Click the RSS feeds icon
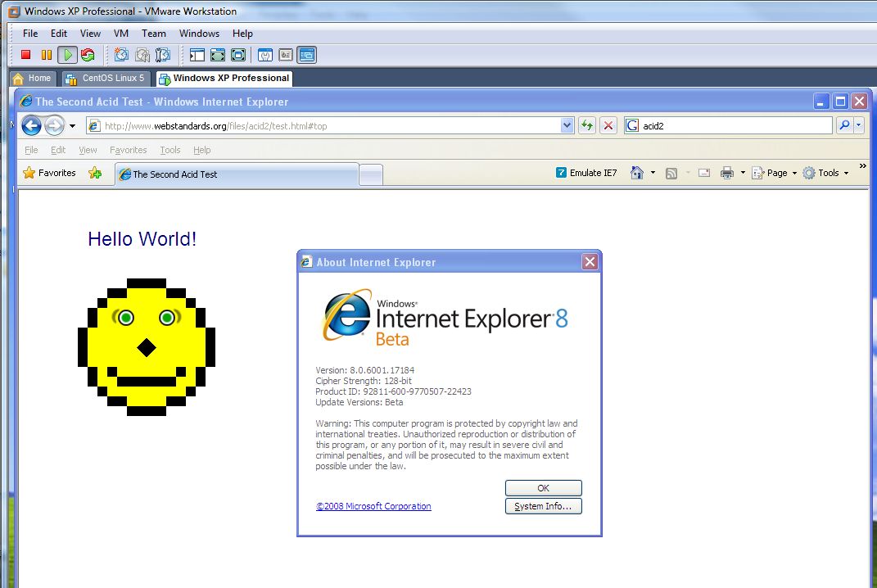Image resolution: width=877 pixels, height=588 pixels. pos(671,174)
